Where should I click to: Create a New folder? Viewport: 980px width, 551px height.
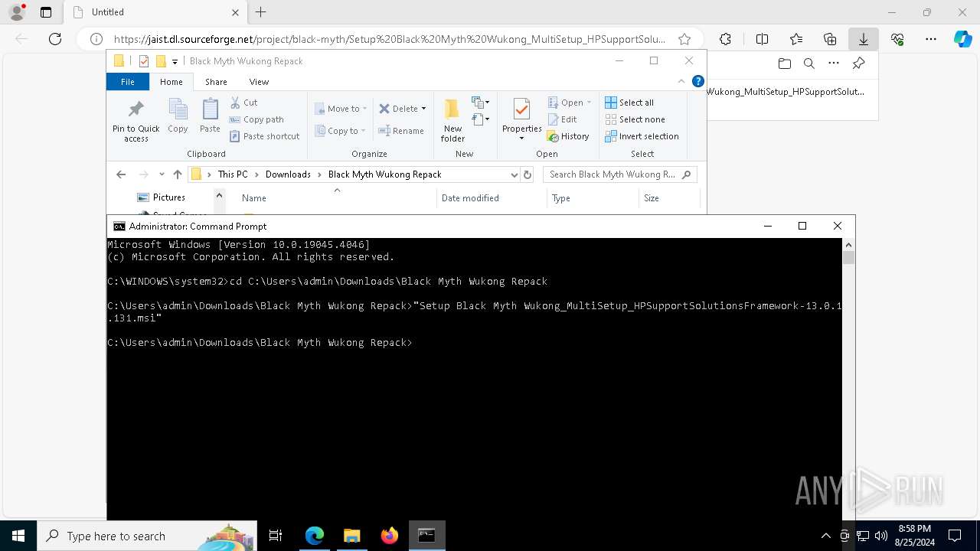pos(452,120)
